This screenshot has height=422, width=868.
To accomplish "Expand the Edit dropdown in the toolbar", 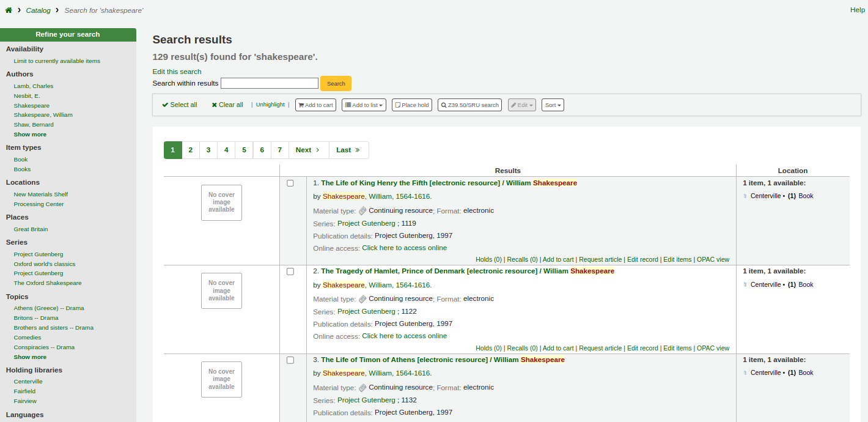I will point(521,105).
